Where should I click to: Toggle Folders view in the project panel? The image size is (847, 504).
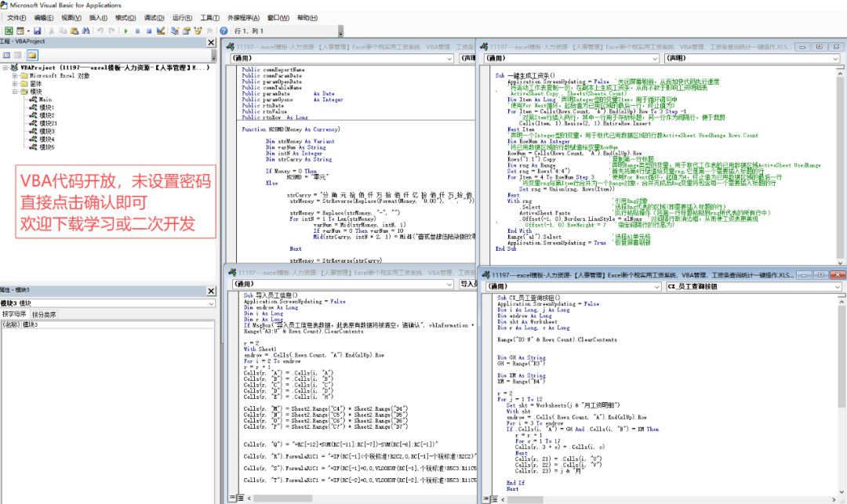[32, 56]
